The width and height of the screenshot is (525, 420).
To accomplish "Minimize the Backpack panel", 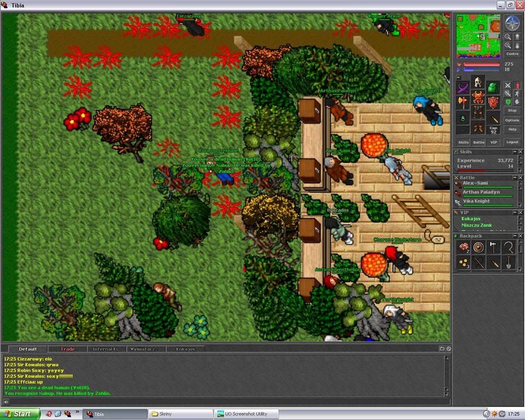I will [515, 236].
